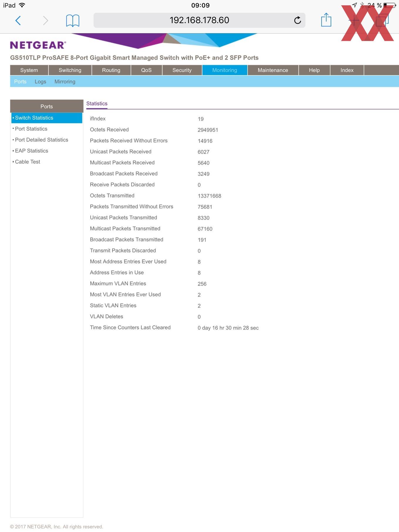Click the value 67160
The image size is (399, 532).
pyautogui.click(x=205, y=229)
